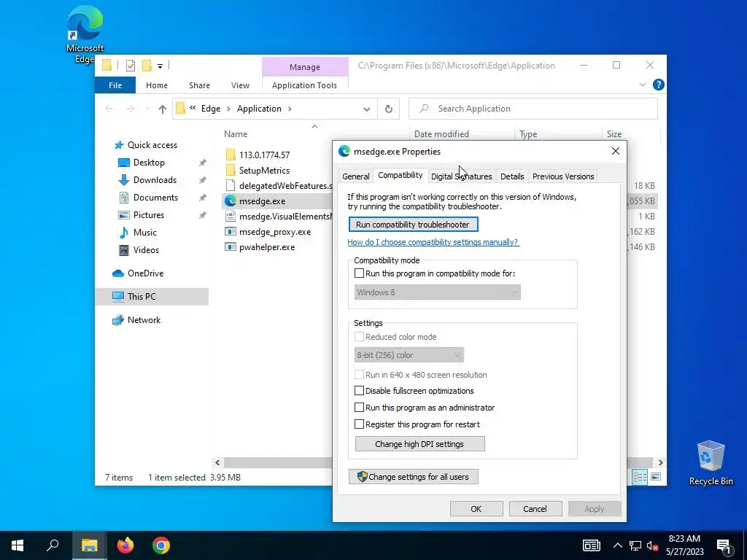This screenshot has width=747, height=560.
Task: Click the breadcrumb overflow chevron before Edge
Action: click(x=193, y=108)
